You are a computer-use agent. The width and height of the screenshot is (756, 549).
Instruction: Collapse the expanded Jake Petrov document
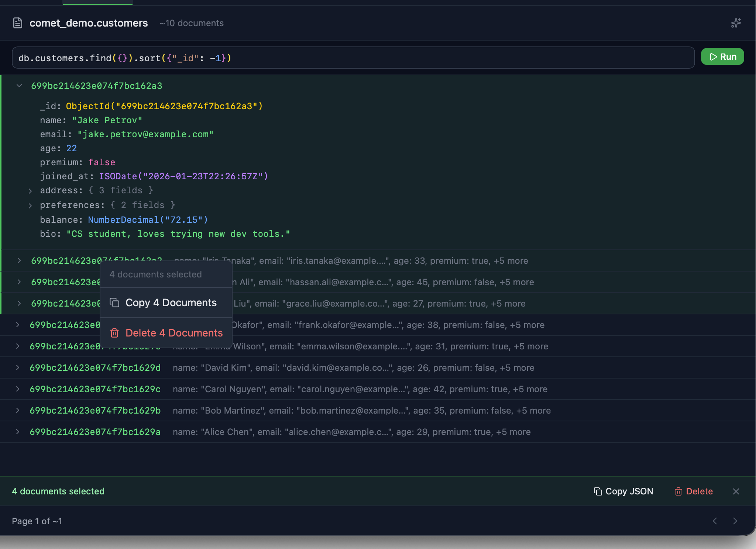pos(19,86)
